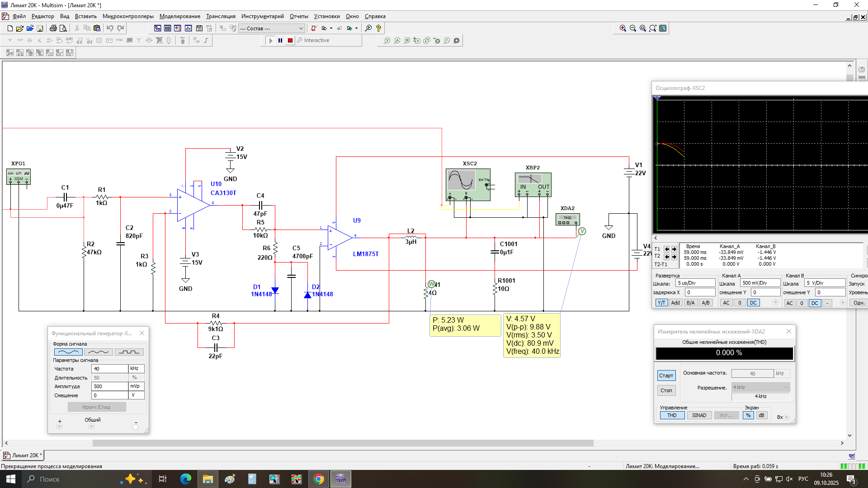Viewport: 868px width, 488px height.
Task: Click the Zoom in magnifier icon
Action: [x=623, y=28]
